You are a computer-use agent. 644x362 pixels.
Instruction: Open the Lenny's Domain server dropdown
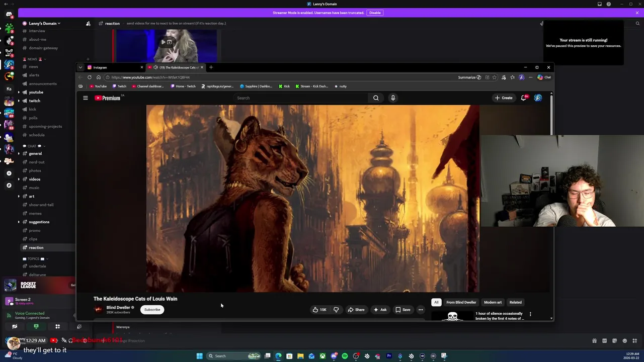[x=43, y=23]
